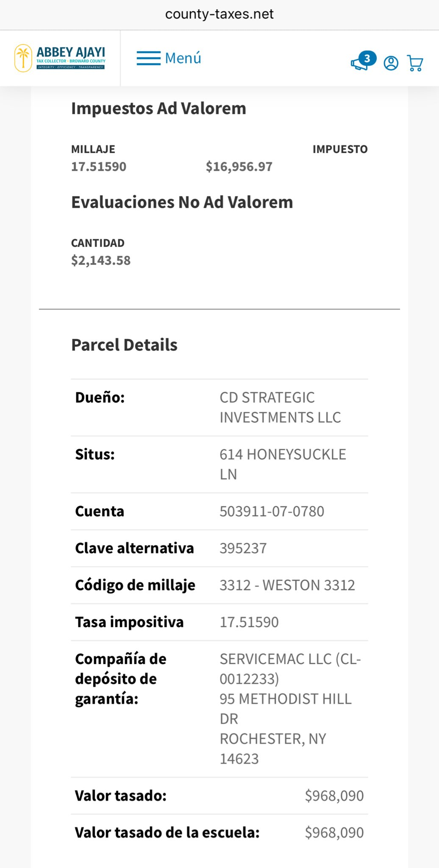The height and width of the screenshot is (868, 439).
Task: Open the shopping cart icon
Action: click(415, 63)
